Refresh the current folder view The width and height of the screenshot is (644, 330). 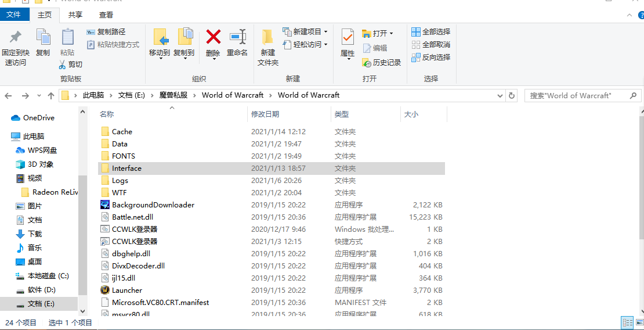pyautogui.click(x=512, y=95)
